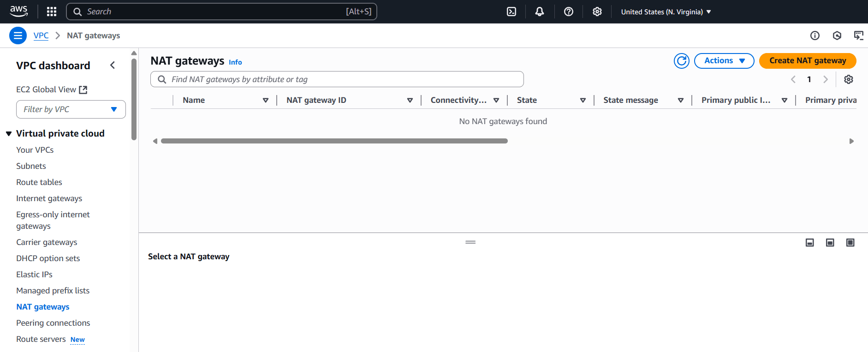Open the help question mark menu
868x352 pixels.
point(568,12)
